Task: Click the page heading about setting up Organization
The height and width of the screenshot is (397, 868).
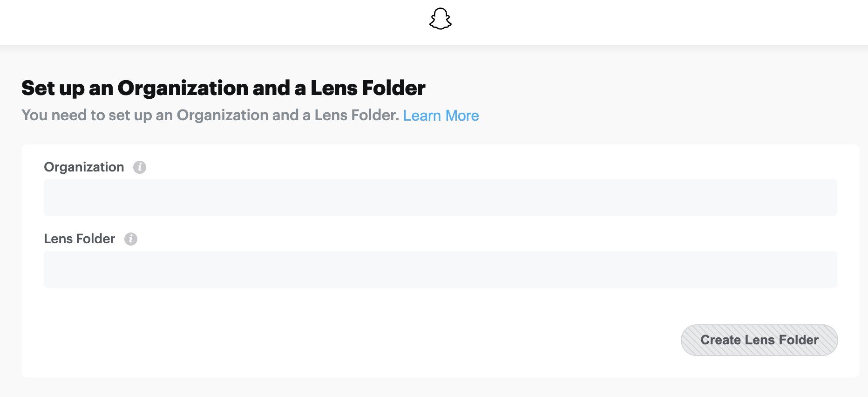Action: click(x=223, y=88)
